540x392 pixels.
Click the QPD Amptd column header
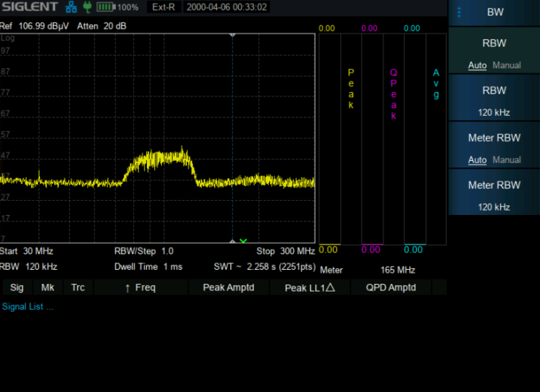[391, 287]
